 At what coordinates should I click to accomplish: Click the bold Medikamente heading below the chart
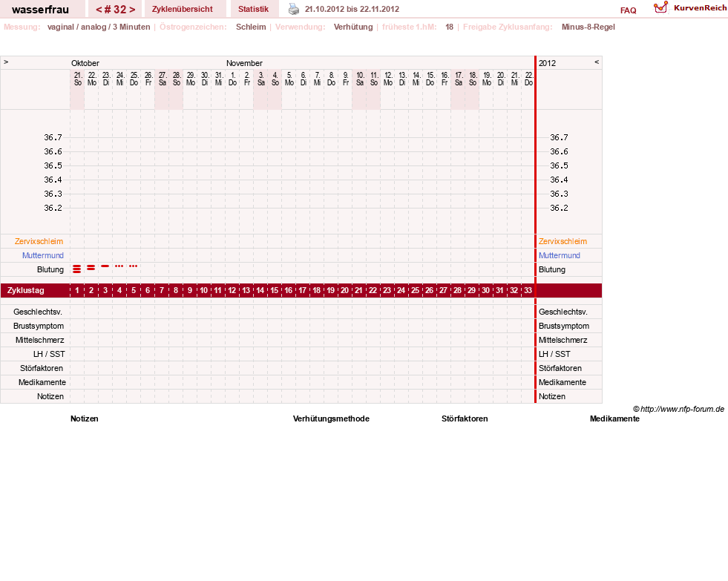tap(614, 418)
